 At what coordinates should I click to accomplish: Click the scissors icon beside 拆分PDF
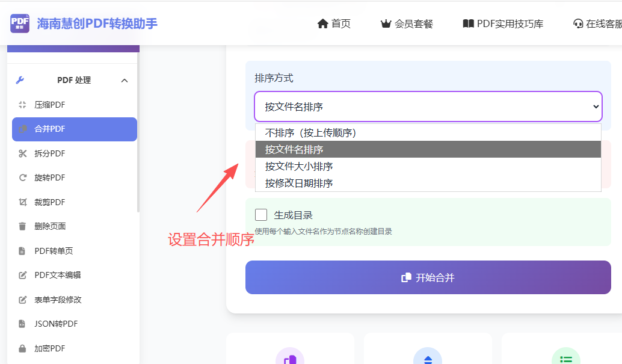pyautogui.click(x=23, y=153)
